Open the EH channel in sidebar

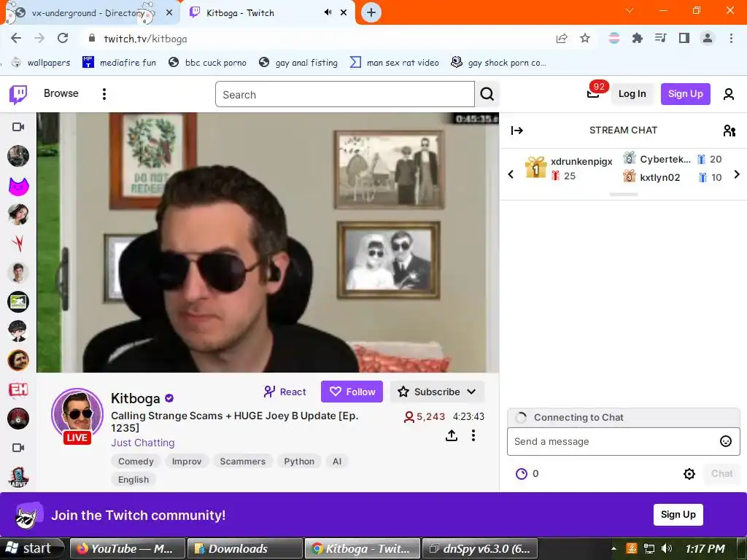[18, 389]
